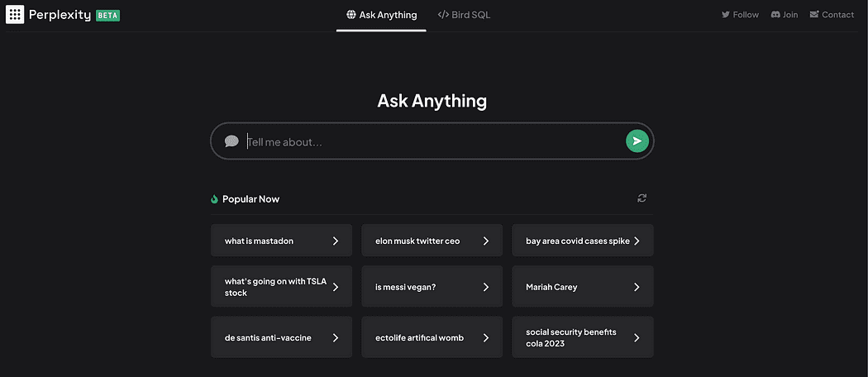Click the Tell me about search field
The width and height of the screenshot is (868, 377).
pyautogui.click(x=430, y=141)
